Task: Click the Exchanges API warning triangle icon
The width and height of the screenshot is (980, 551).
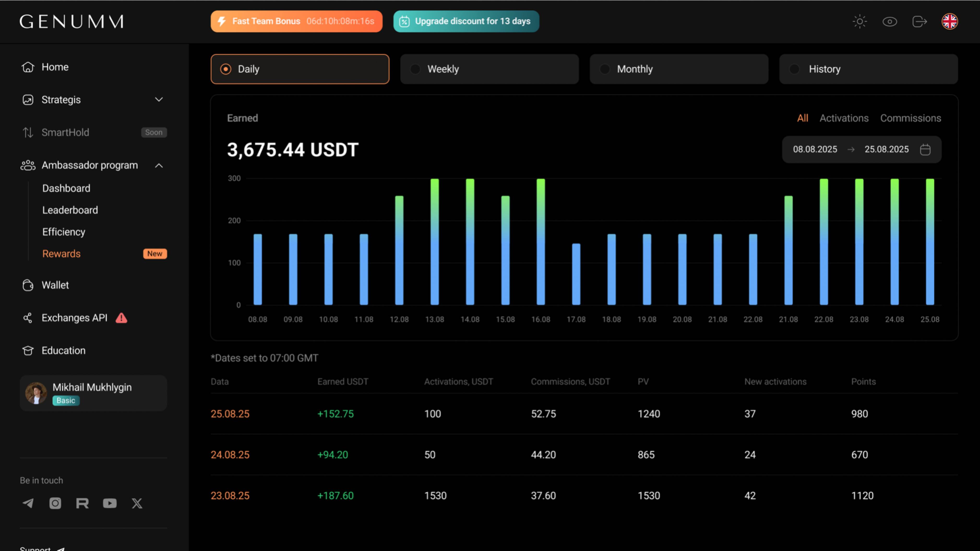Action: click(x=121, y=318)
